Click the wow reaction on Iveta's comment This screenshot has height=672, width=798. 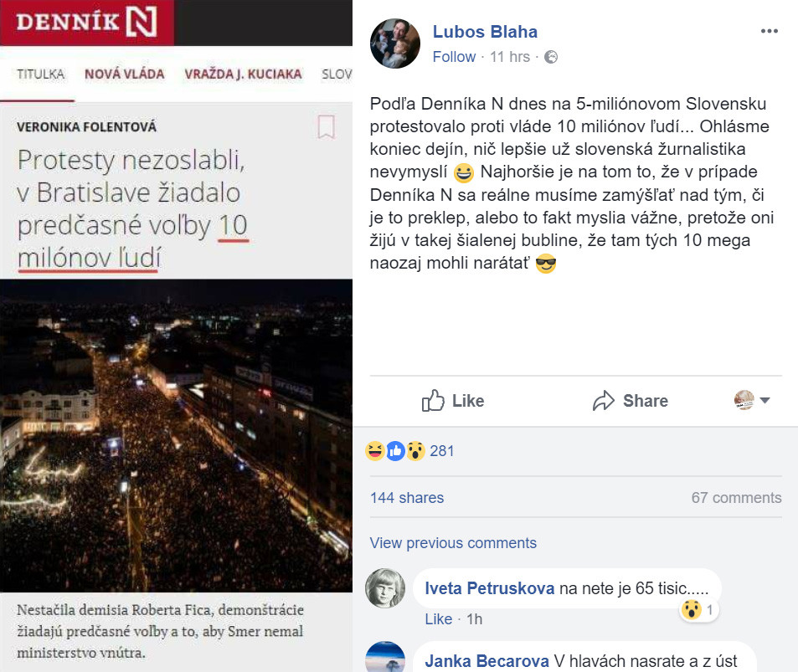click(x=691, y=609)
